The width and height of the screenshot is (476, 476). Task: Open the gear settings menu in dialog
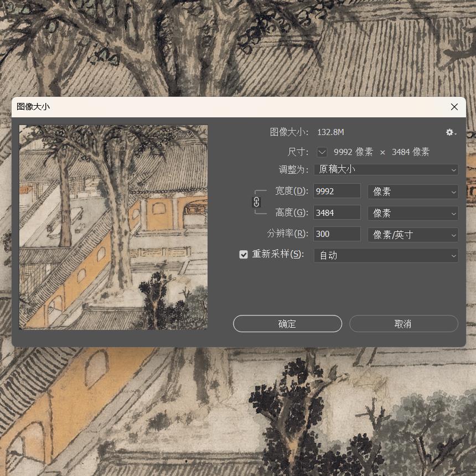coord(451,132)
